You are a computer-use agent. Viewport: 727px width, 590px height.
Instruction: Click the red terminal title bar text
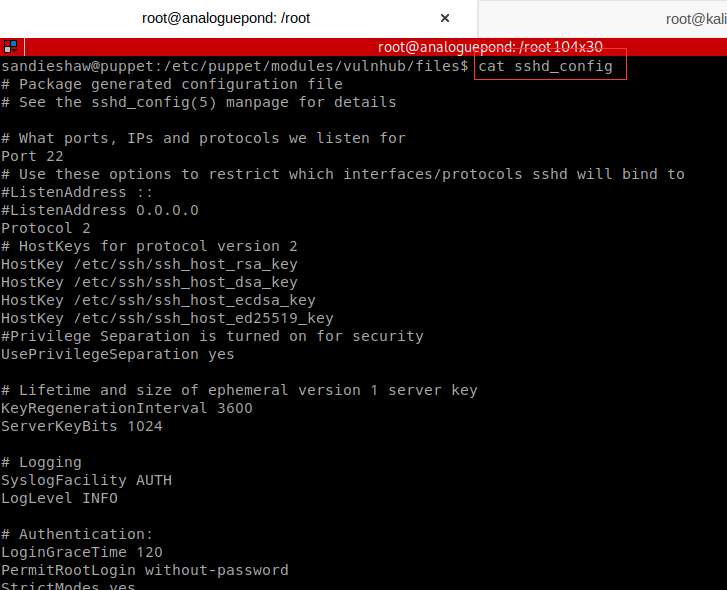pyautogui.click(x=490, y=47)
